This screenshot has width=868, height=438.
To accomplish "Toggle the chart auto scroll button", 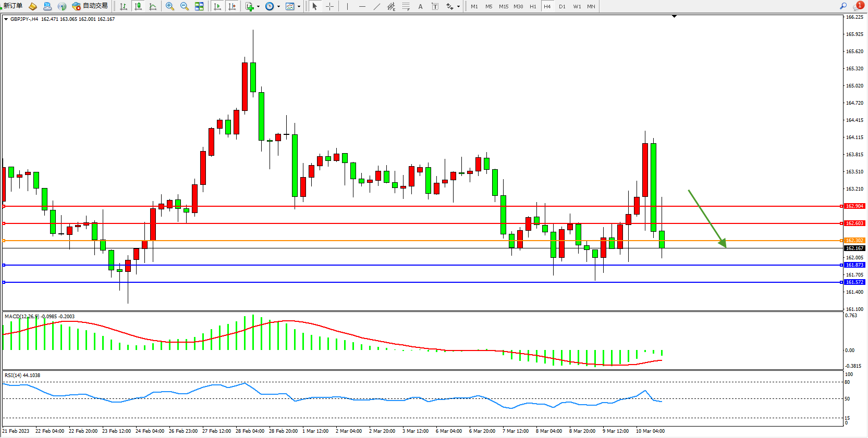I will (x=217, y=6).
